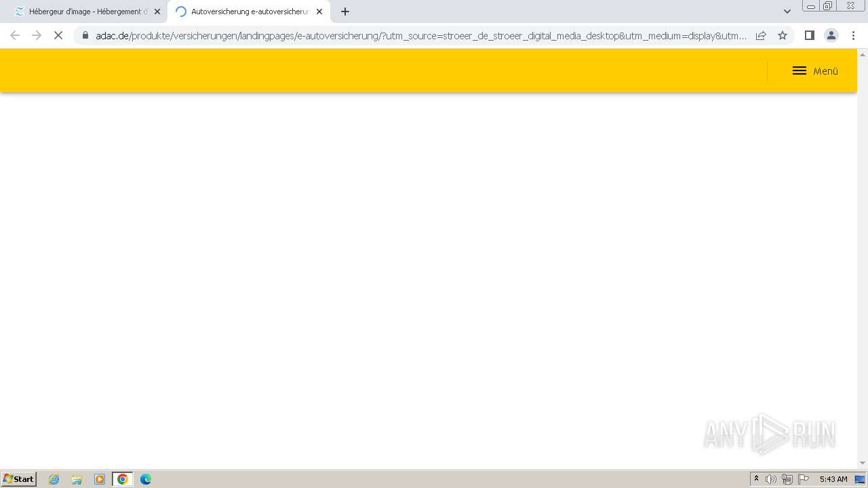Show hidden system tray icons

pyautogui.click(x=757, y=479)
